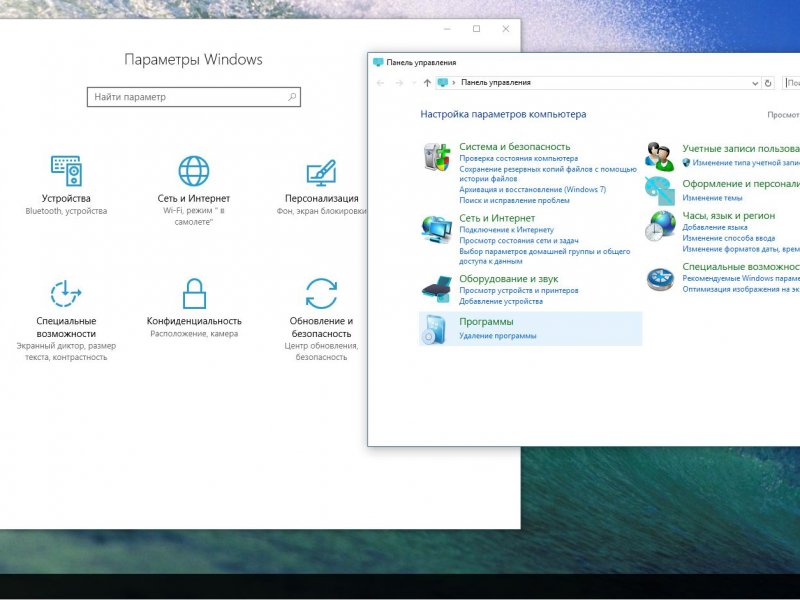Open Просмотр устройств и принтеров link
This screenshot has height=600, width=800.
click(x=519, y=291)
